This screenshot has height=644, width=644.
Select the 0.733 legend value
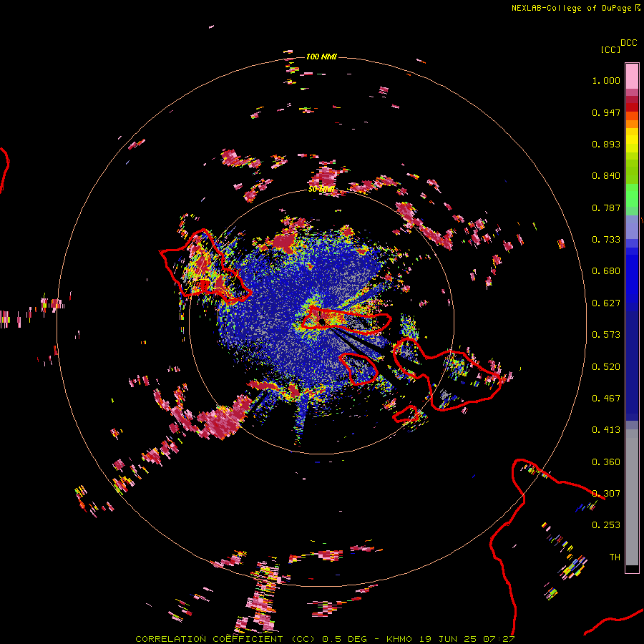point(606,240)
